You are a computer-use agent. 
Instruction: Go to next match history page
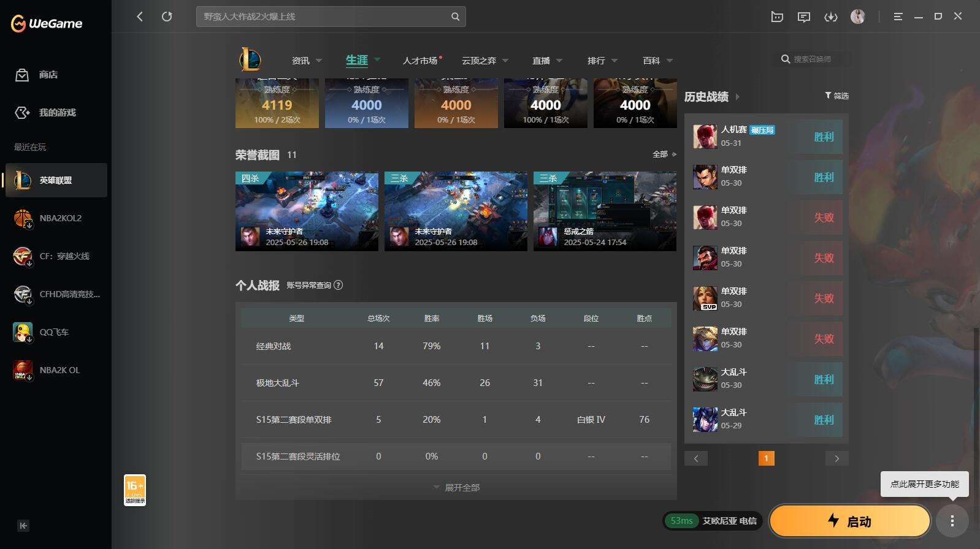tap(837, 458)
